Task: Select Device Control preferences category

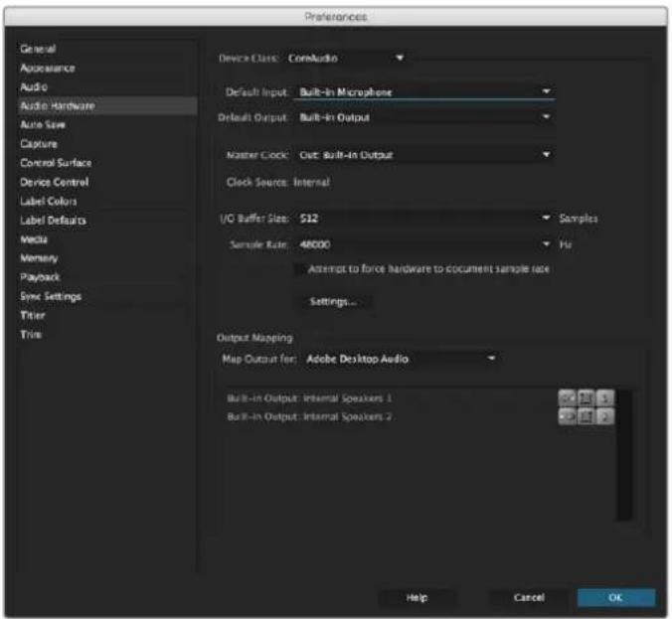Action: 107,182
